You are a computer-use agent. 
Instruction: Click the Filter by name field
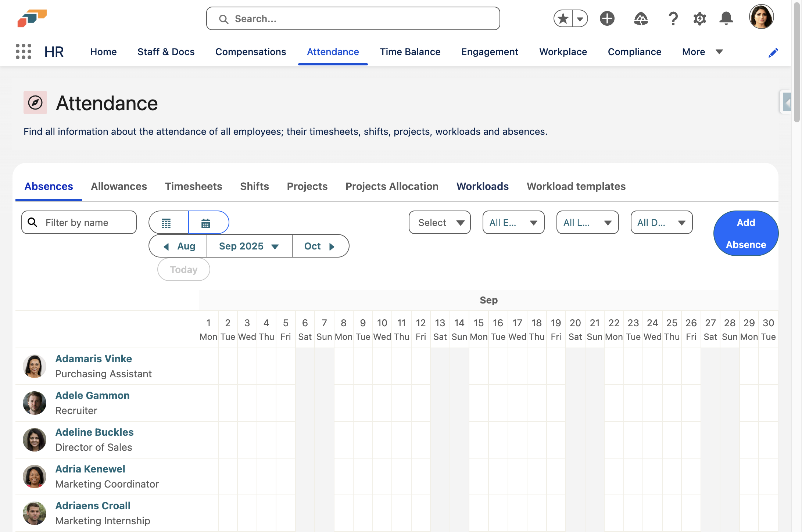79,222
